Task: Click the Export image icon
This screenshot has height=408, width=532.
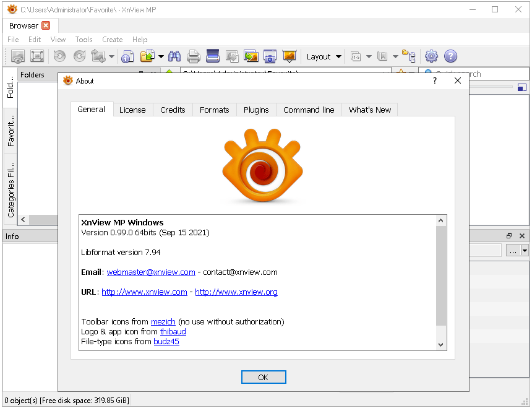Action: point(251,56)
